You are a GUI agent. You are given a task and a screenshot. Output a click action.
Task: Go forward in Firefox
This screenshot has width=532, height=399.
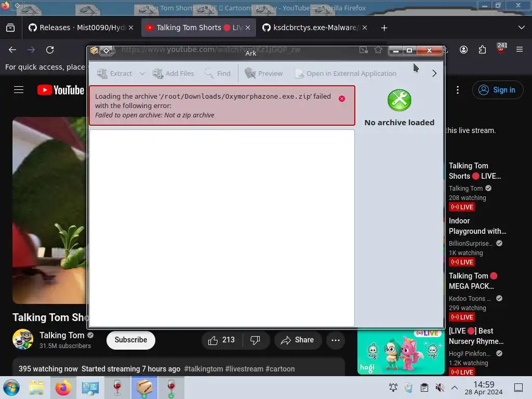coord(31,50)
